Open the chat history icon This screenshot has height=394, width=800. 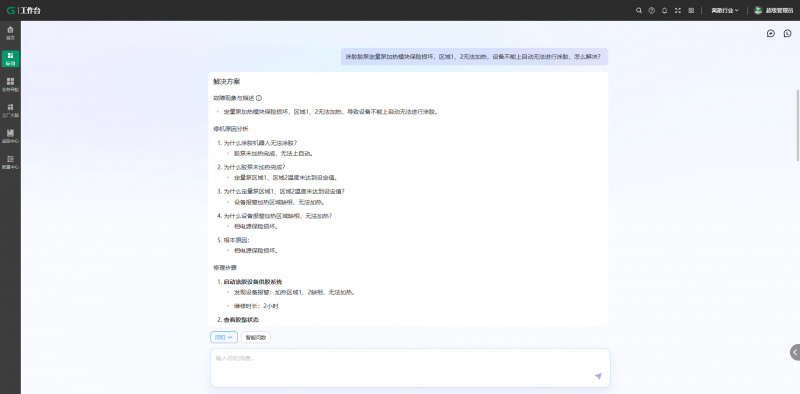click(788, 33)
